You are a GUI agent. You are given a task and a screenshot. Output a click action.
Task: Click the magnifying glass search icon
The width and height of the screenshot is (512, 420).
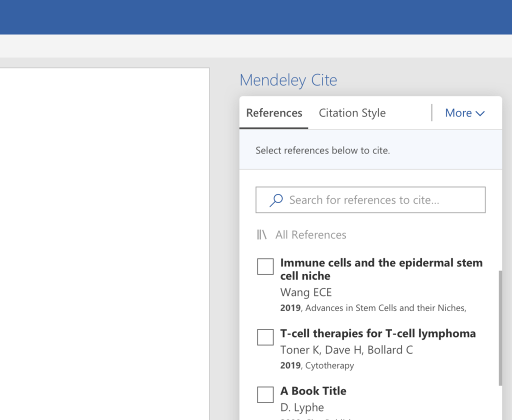tap(275, 199)
